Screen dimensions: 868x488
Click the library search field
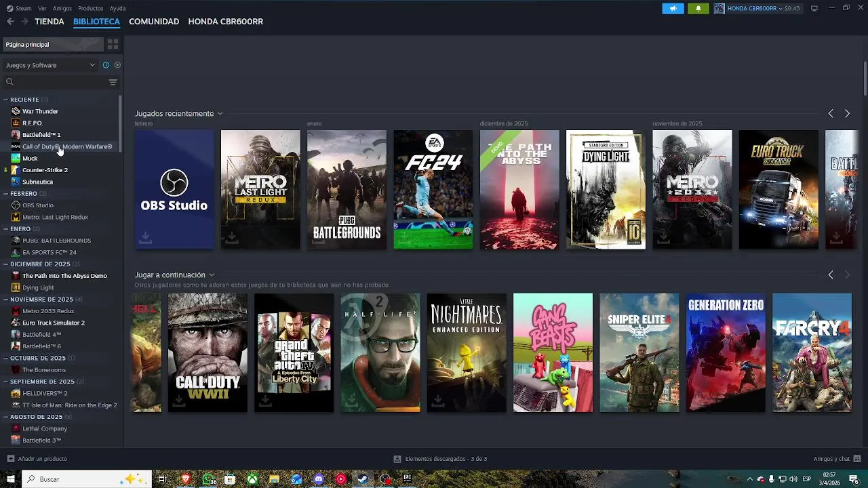click(54, 82)
